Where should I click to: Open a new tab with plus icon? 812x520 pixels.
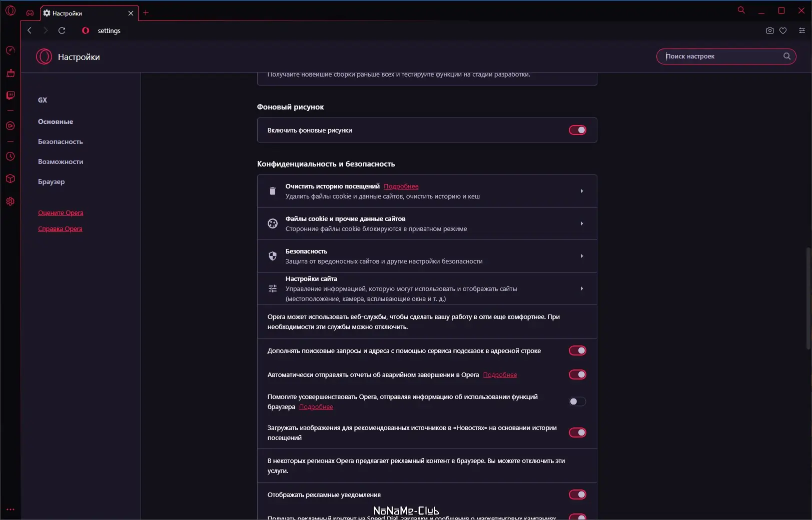click(146, 13)
